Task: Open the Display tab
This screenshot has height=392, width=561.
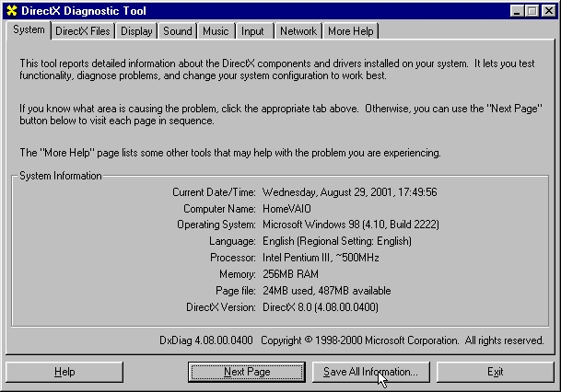Action: pos(136,31)
